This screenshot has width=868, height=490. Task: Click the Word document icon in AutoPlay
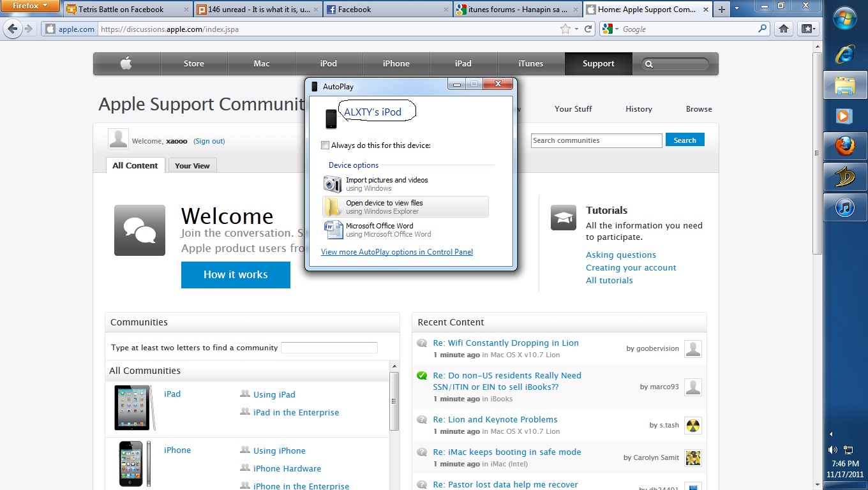click(x=333, y=230)
